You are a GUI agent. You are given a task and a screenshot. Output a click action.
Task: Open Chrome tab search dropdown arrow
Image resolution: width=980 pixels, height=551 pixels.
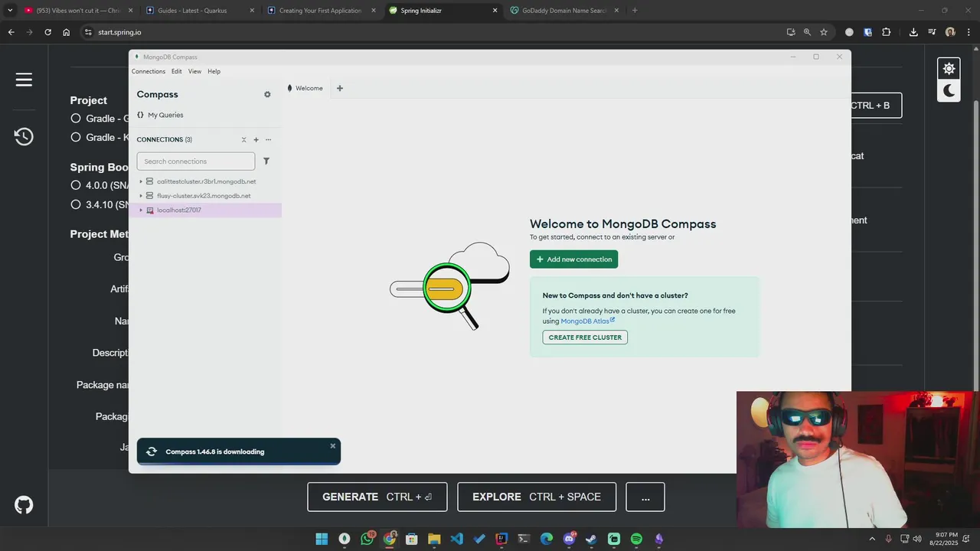click(x=10, y=11)
